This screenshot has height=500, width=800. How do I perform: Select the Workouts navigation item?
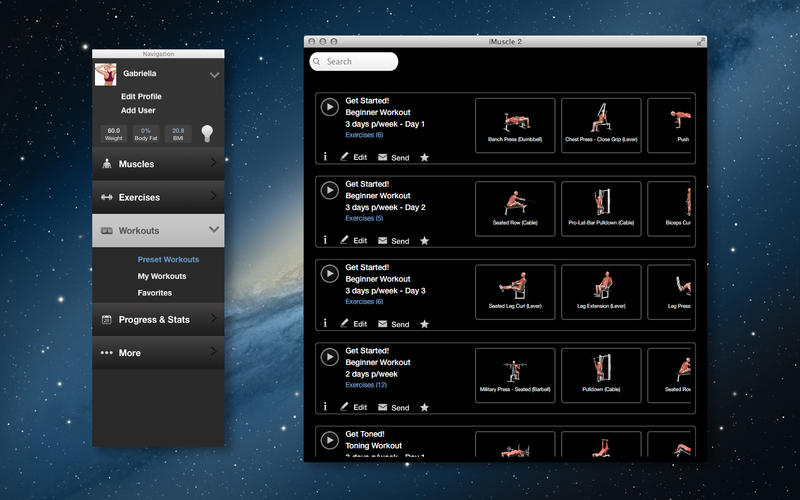158,231
